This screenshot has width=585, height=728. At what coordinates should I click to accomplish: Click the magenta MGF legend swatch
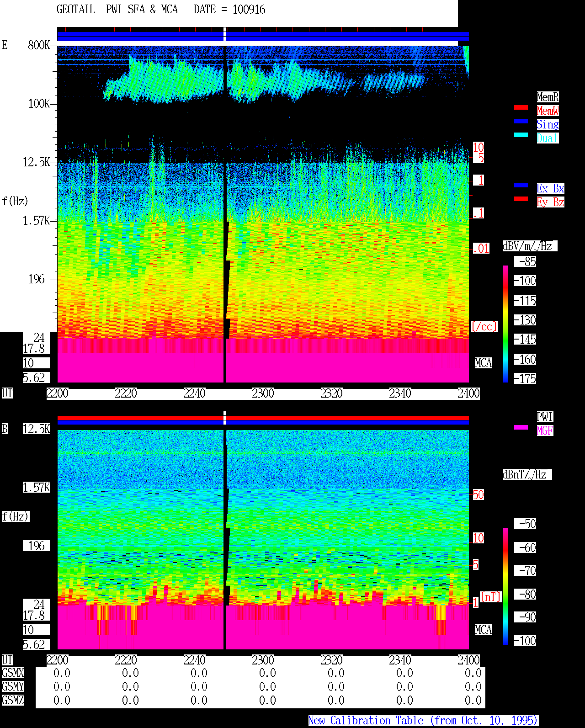point(521,427)
